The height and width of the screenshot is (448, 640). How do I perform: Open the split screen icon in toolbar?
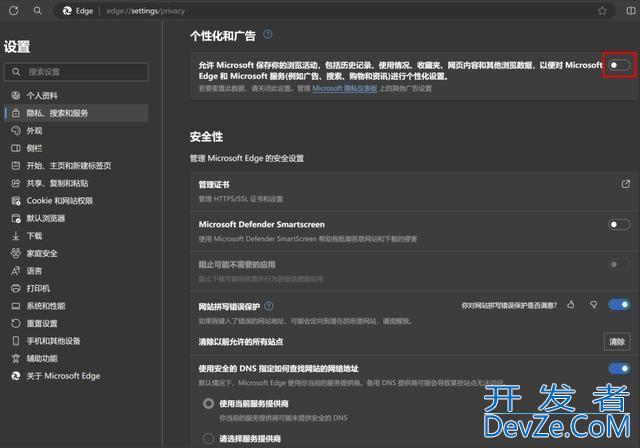(631, 11)
